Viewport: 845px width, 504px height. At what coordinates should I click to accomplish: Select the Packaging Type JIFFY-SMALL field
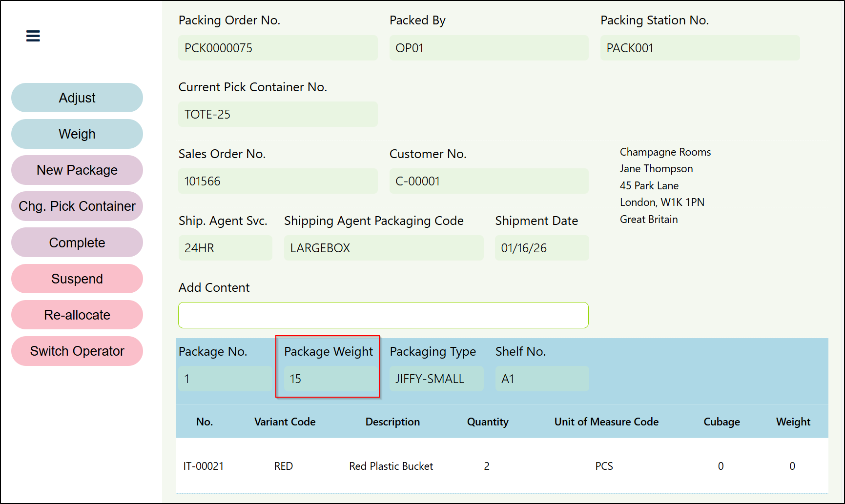[436, 379]
